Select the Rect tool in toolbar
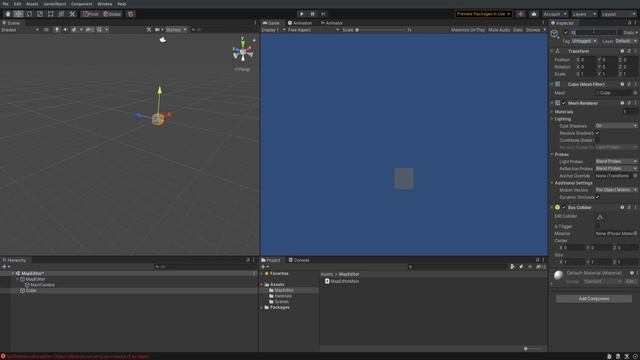Screen dimensions: 640x360 (51, 14)
